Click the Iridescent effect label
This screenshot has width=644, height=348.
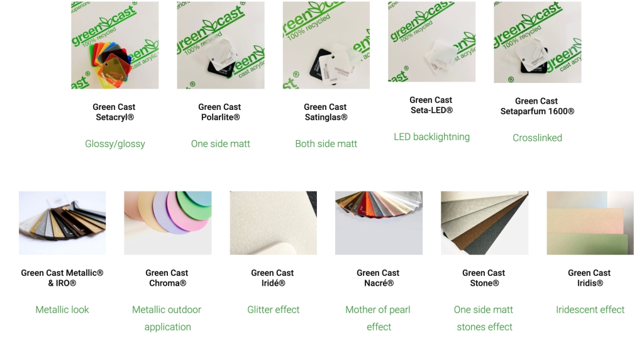pos(590,310)
